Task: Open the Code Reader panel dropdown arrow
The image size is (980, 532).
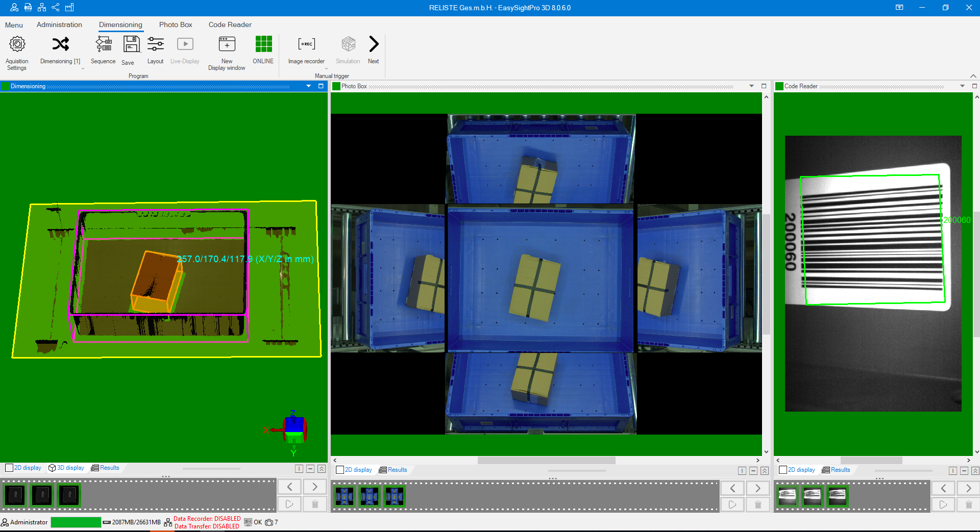Action: pyautogui.click(x=962, y=86)
